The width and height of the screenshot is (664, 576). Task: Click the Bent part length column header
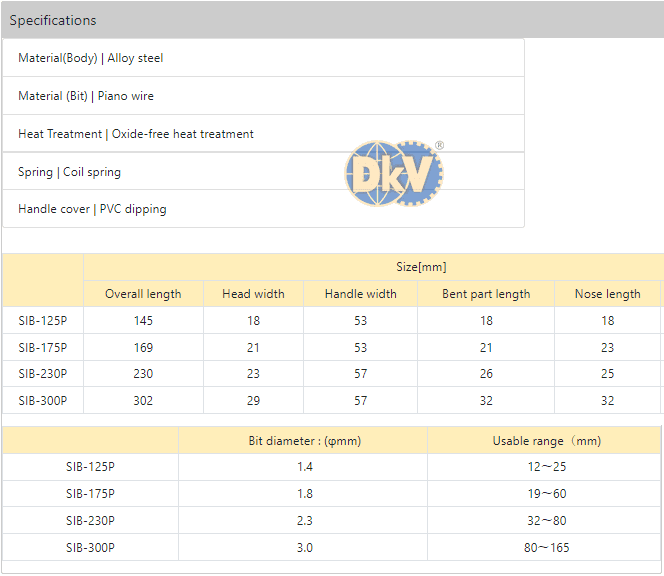point(486,294)
